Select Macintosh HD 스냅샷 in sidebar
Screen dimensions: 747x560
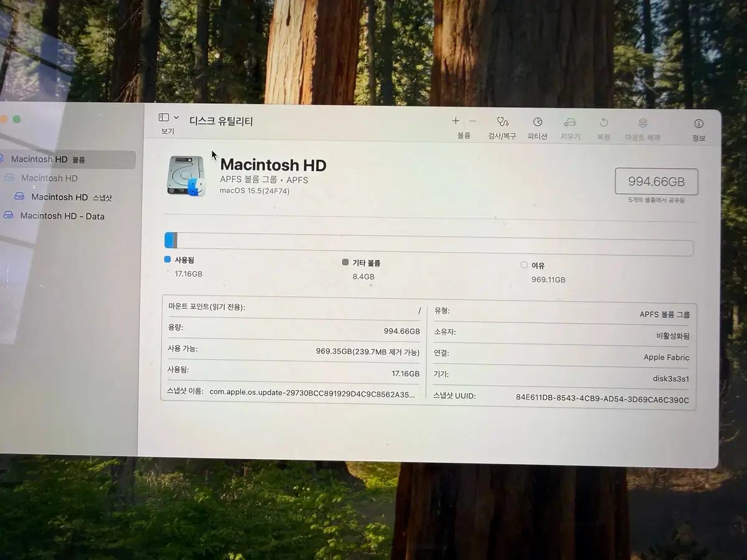click(x=72, y=197)
